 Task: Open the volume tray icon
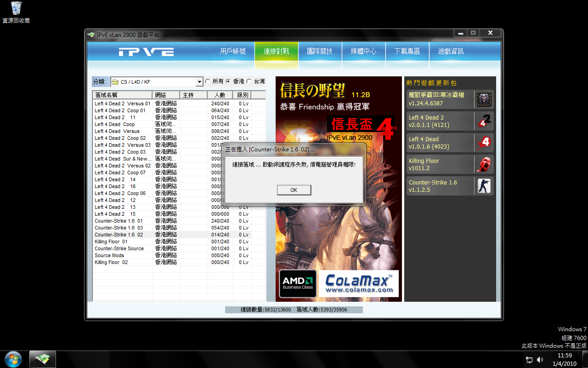(540, 360)
